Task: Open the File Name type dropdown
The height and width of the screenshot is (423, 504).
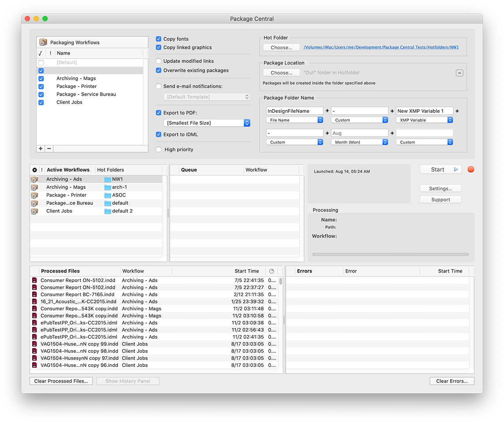Action: (295, 120)
